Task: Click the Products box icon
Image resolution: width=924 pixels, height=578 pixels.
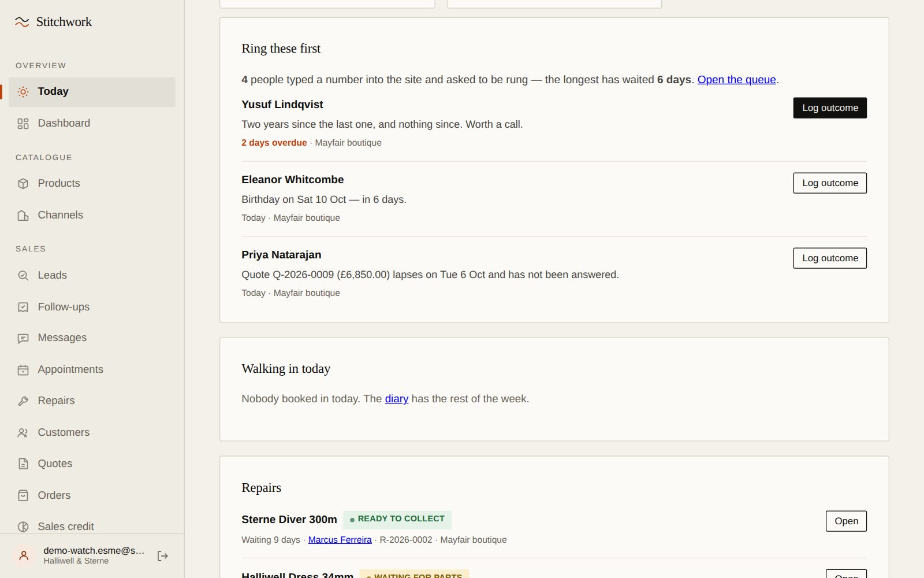Action: (x=23, y=184)
